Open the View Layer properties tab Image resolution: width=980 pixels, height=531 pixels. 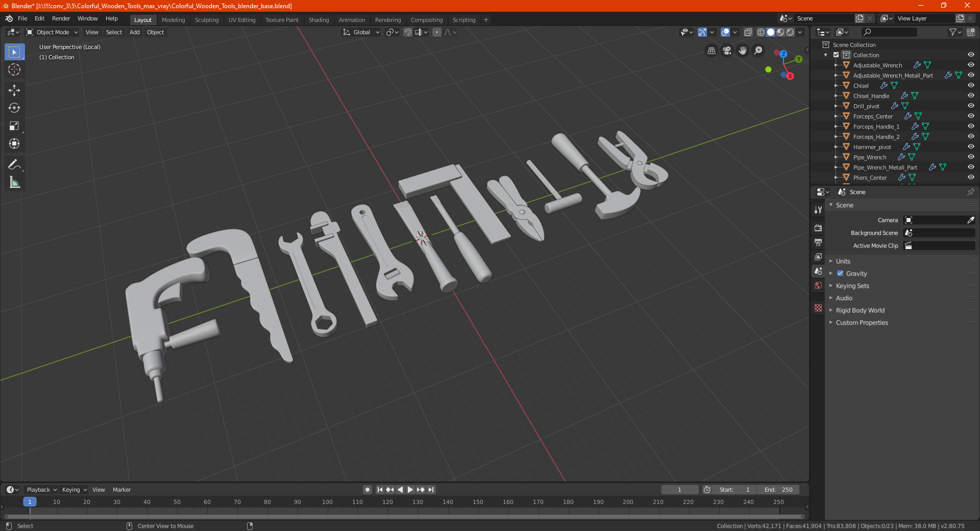pyautogui.click(x=818, y=256)
